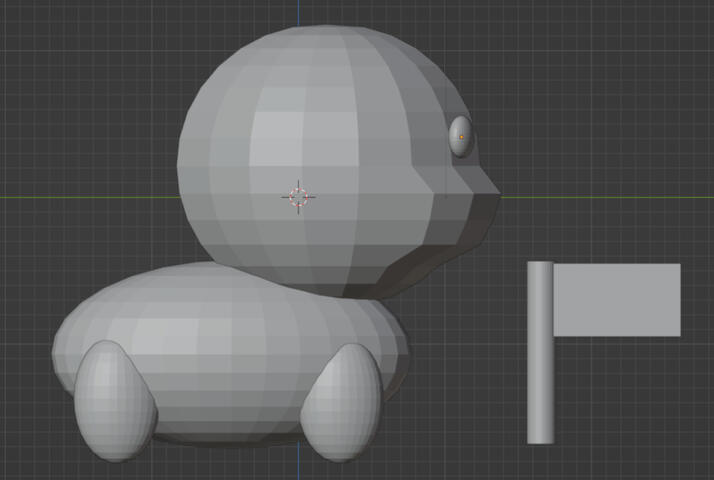Select the small oval eye object
Image resolution: width=714 pixels, height=480 pixels.
(460, 126)
